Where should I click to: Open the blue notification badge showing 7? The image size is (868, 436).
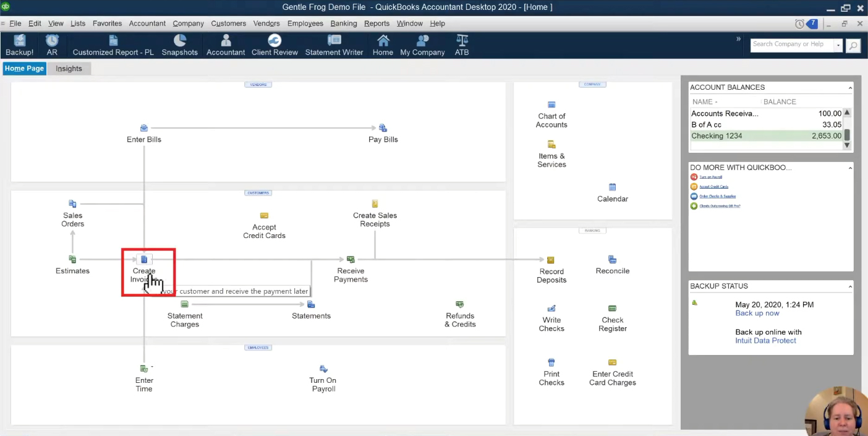812,24
